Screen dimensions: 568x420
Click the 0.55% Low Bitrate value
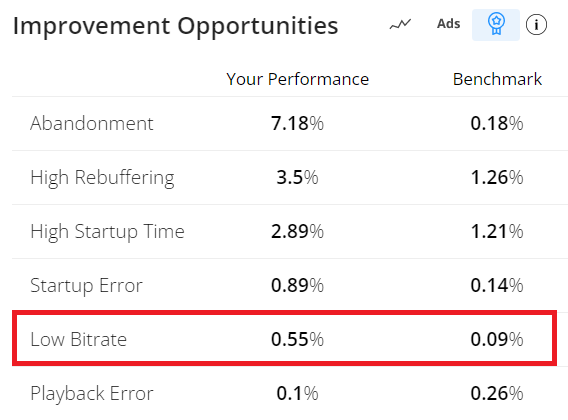[x=297, y=339]
